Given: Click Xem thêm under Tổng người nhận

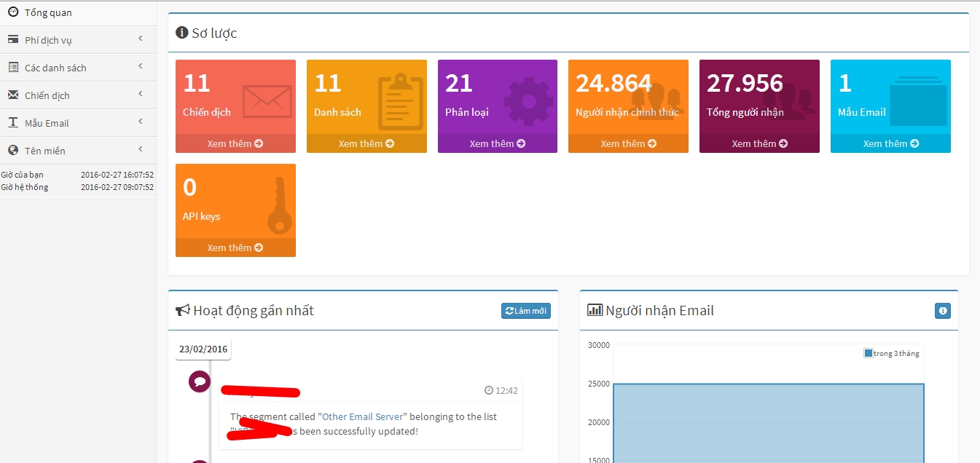Looking at the screenshot, I should pyautogui.click(x=759, y=143).
